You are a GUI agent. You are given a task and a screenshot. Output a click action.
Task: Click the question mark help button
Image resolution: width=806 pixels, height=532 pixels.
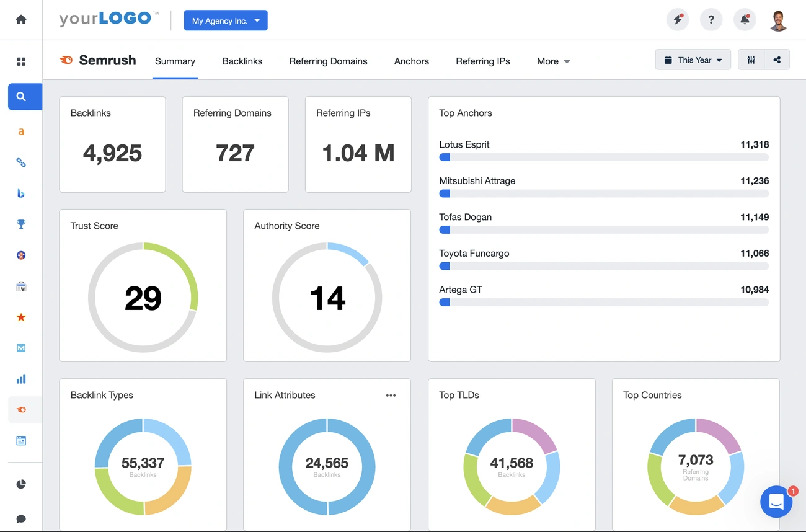coord(711,20)
